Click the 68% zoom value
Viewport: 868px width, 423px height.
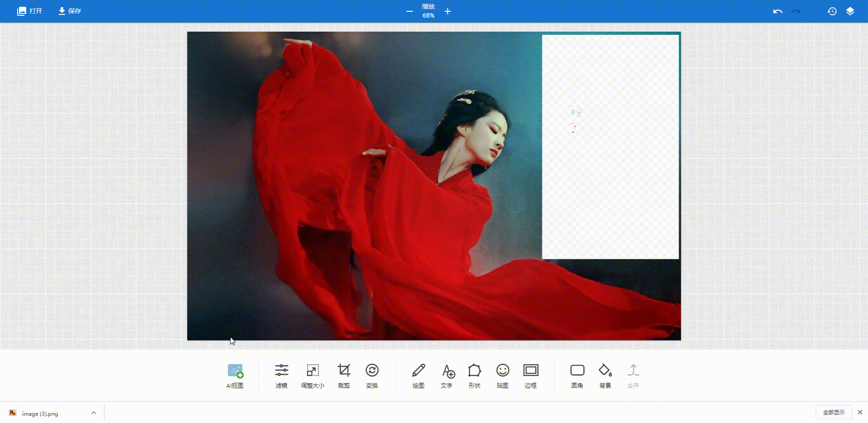click(x=429, y=15)
